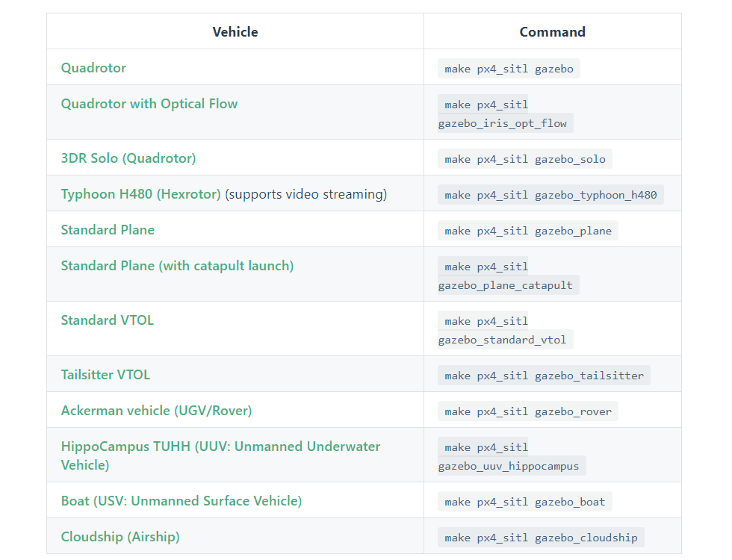Open the Standard Plane link
The height and width of the screenshot is (560, 732).
[108, 230]
